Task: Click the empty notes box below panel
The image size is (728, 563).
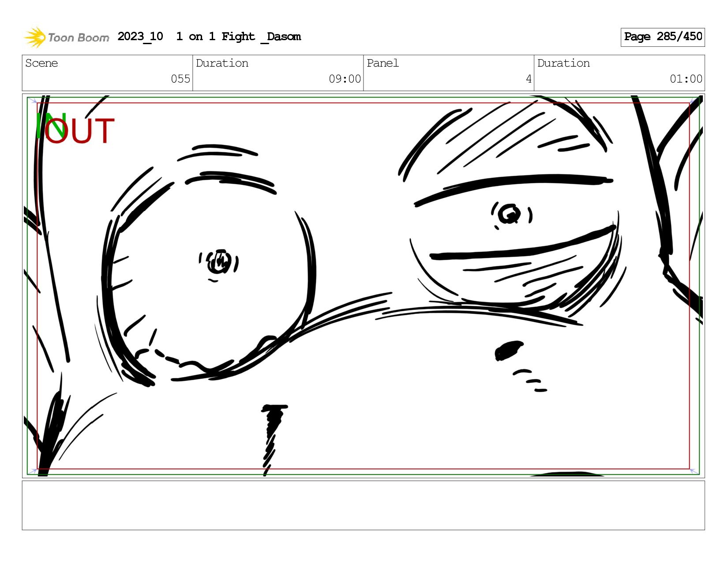Action: pyautogui.click(x=363, y=506)
